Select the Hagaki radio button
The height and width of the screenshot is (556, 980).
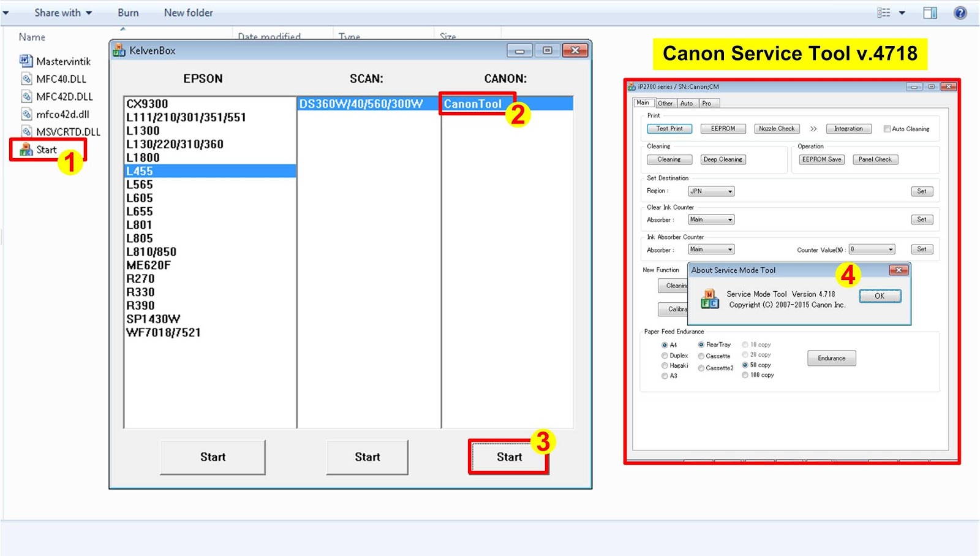tap(665, 365)
